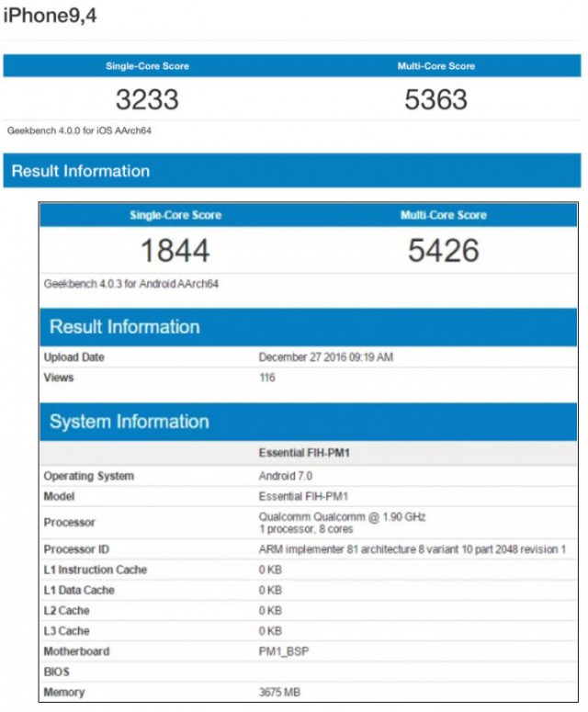Screen dimensions: 588x712
Task: Select ARM implementer 81 architecture value
Action: point(413,549)
